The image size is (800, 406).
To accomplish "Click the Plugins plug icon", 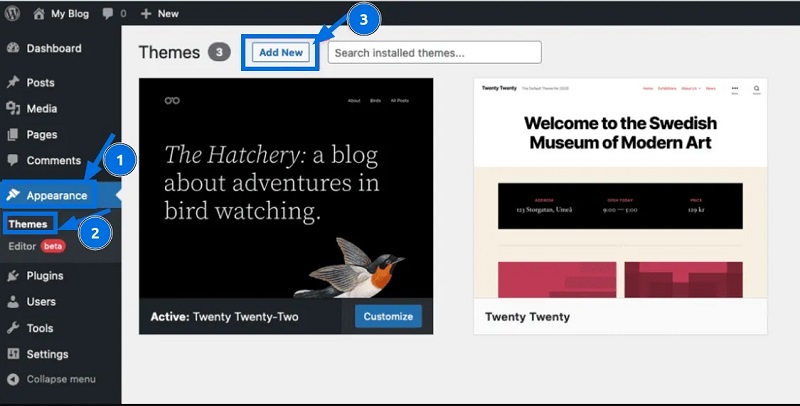I will pos(13,276).
